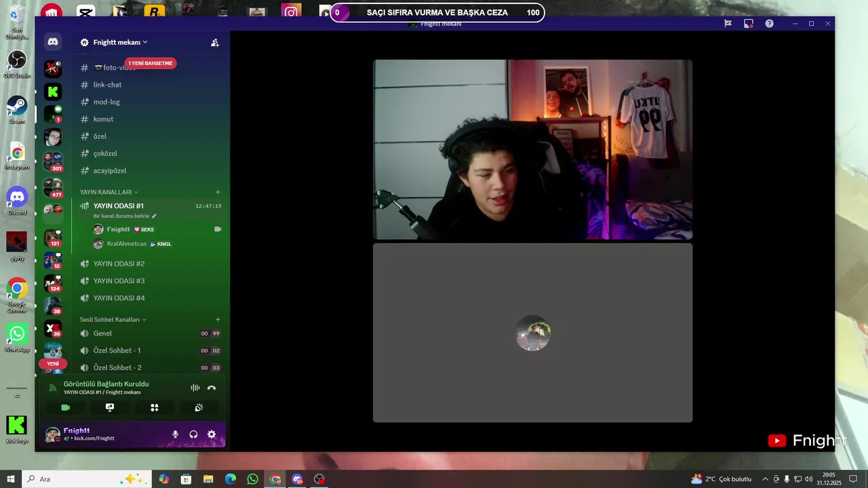Open the activities launcher icon
Image resolution: width=868 pixels, height=488 pixels.
click(154, 407)
